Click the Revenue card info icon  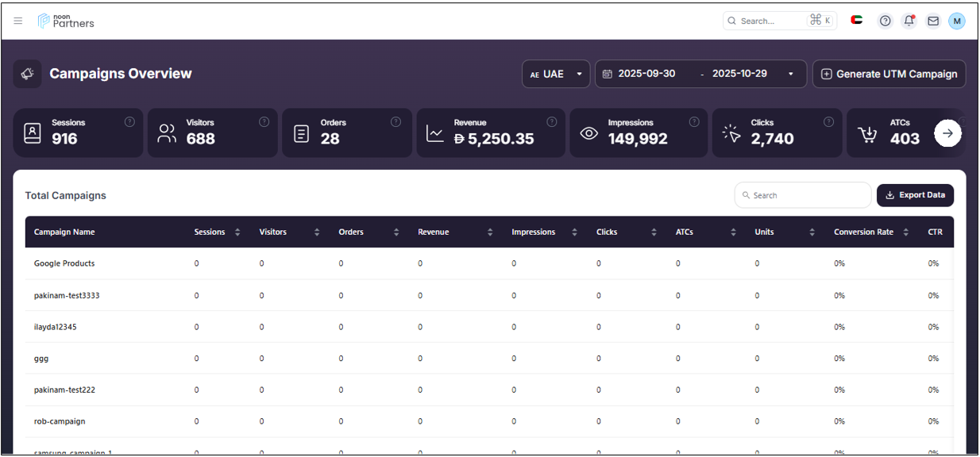tap(552, 122)
